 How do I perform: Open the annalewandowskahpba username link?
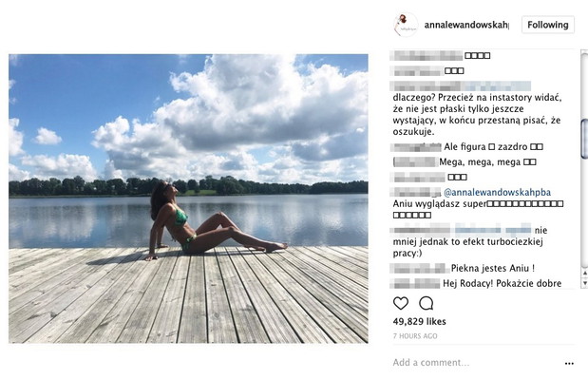click(x=466, y=25)
